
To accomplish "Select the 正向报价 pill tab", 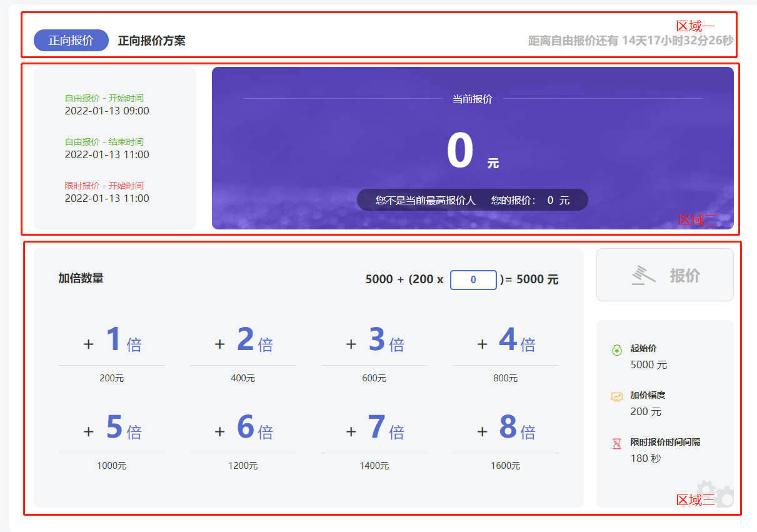I will [x=71, y=41].
